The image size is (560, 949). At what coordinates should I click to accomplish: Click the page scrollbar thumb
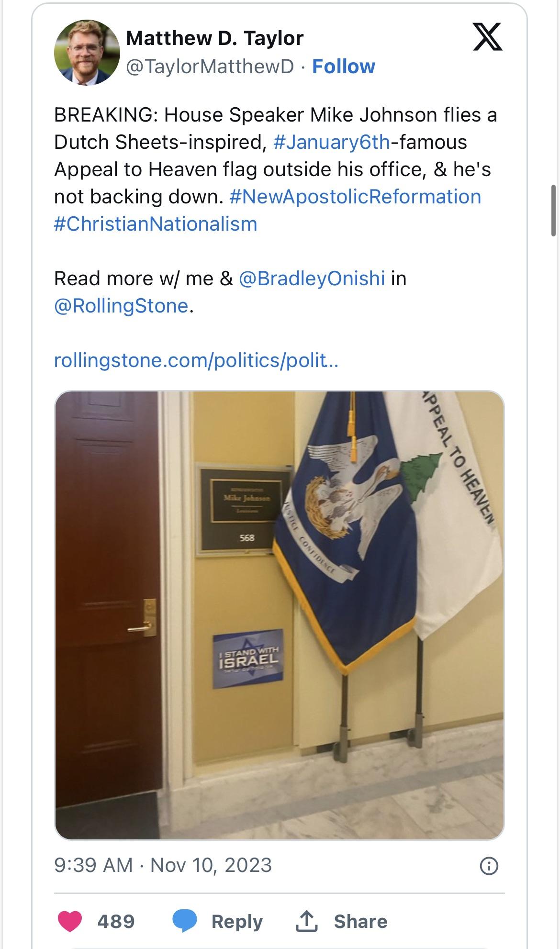click(x=553, y=211)
